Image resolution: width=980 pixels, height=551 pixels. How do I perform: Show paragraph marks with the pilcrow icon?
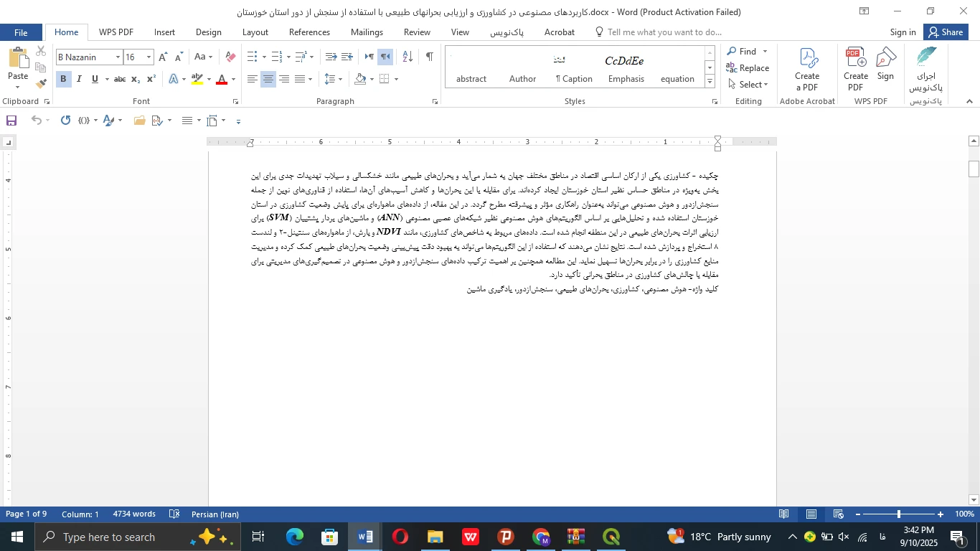429,57
